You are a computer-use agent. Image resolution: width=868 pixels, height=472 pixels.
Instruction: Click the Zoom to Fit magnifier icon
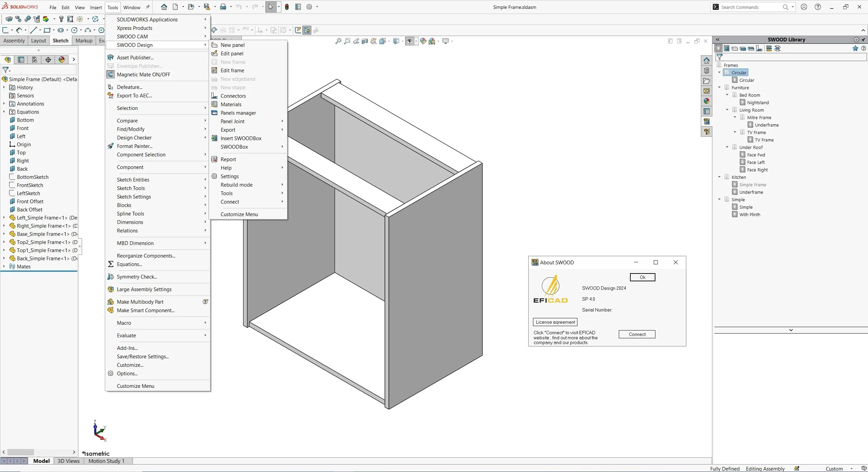[x=338, y=41]
